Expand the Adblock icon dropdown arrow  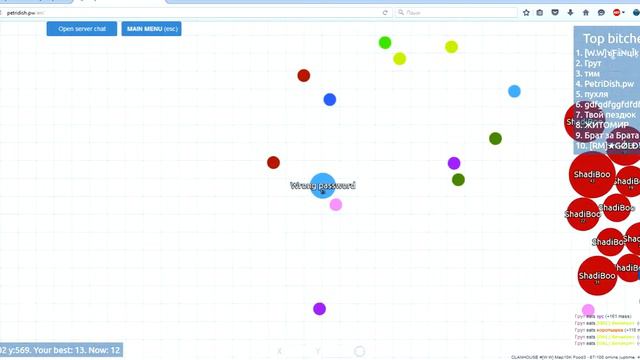click(623, 13)
